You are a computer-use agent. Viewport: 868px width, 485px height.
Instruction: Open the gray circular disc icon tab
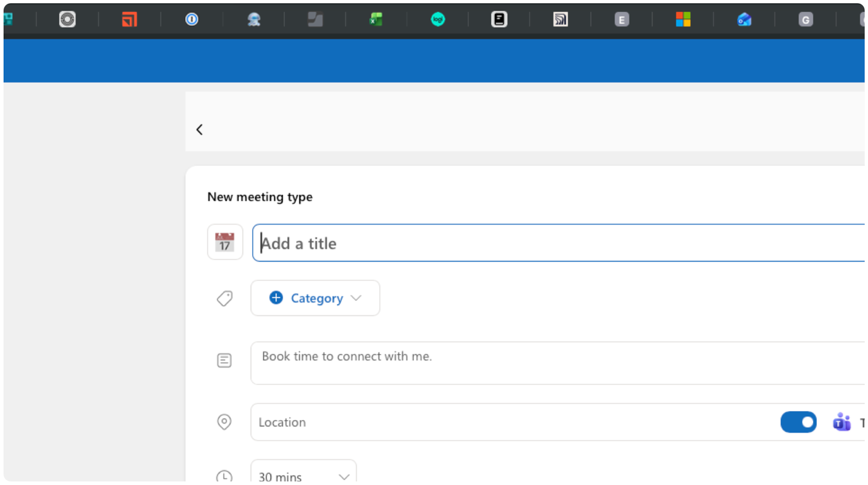point(67,20)
